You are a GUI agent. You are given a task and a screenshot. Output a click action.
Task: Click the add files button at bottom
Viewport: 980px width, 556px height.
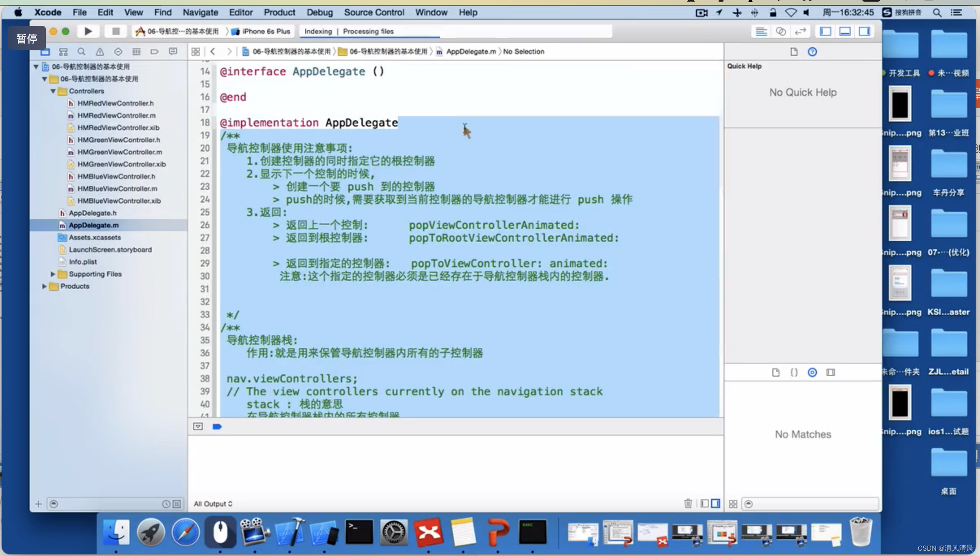38,503
